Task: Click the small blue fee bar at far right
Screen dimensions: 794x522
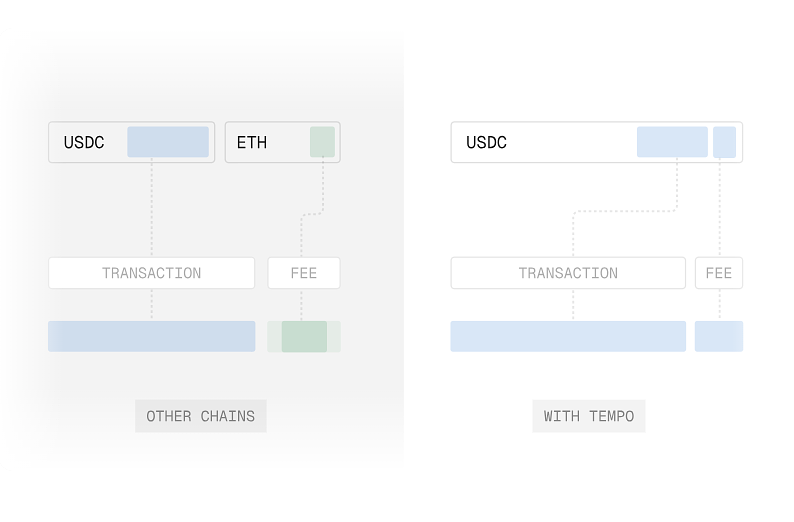Action: 719,336
